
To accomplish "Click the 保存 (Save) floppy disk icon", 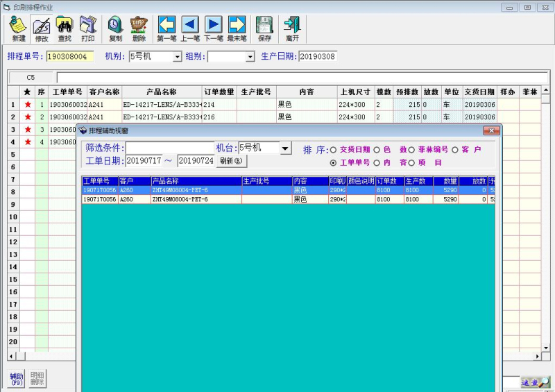I will [x=264, y=29].
